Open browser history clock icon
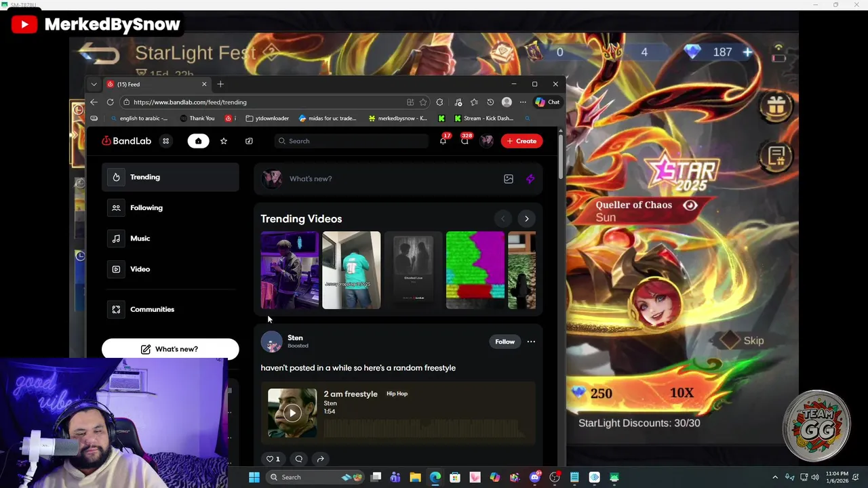The image size is (868, 488). (x=490, y=102)
